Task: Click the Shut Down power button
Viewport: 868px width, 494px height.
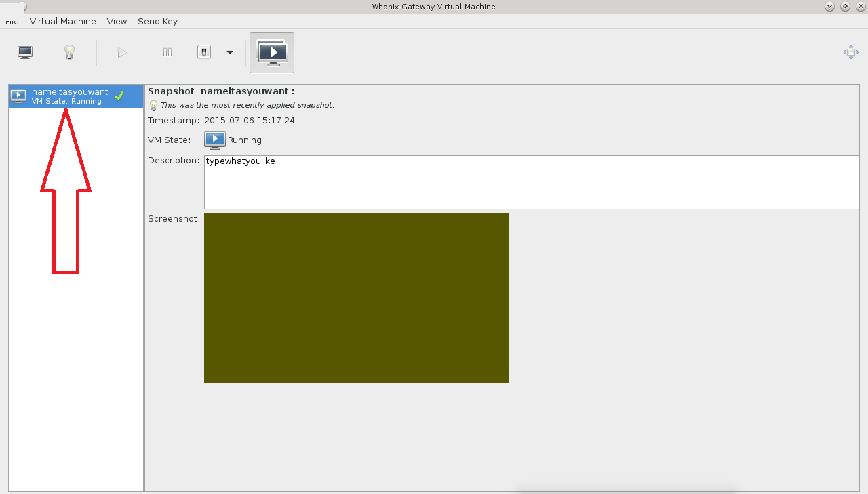Action: (x=204, y=52)
